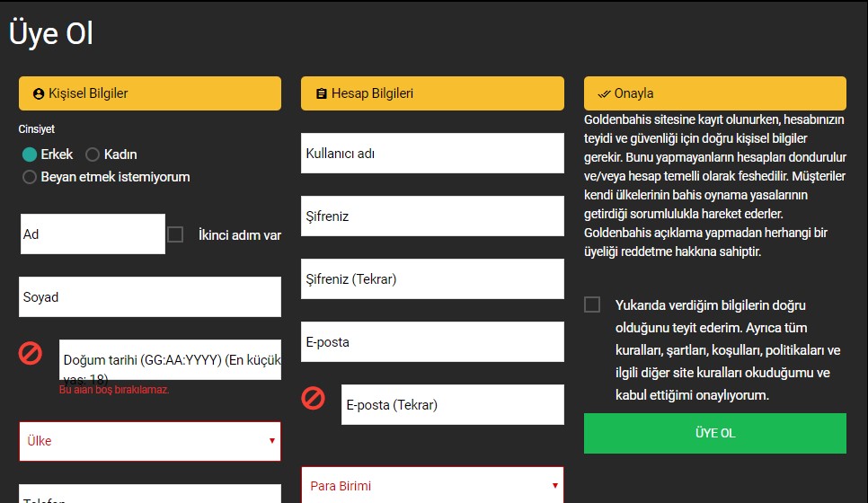Click the E-posta (Tekrar) input field

click(x=452, y=404)
